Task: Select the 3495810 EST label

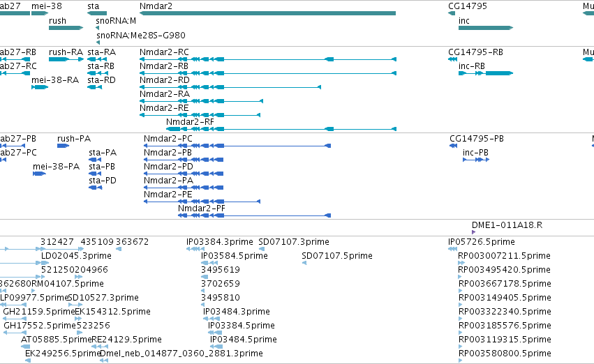Action: point(221,298)
